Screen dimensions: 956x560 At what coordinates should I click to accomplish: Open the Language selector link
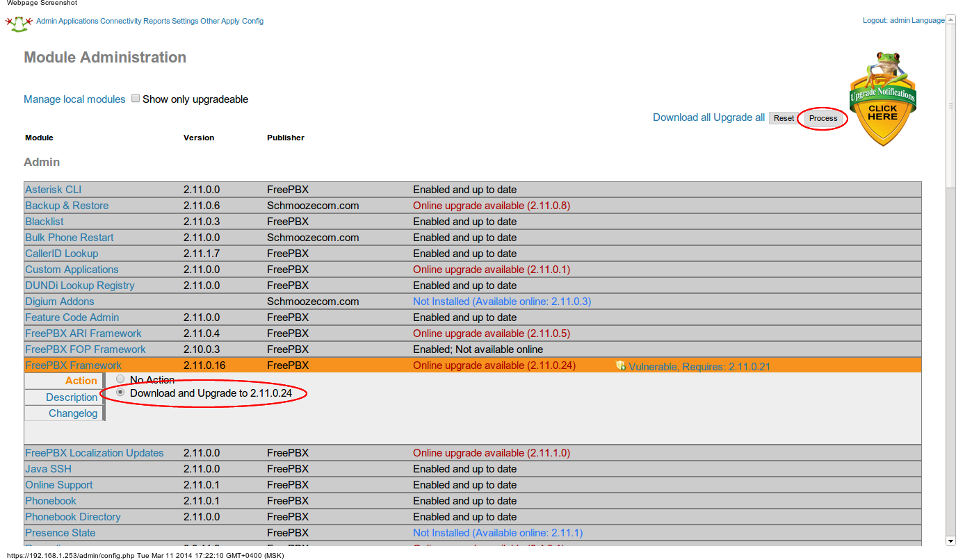(x=928, y=21)
